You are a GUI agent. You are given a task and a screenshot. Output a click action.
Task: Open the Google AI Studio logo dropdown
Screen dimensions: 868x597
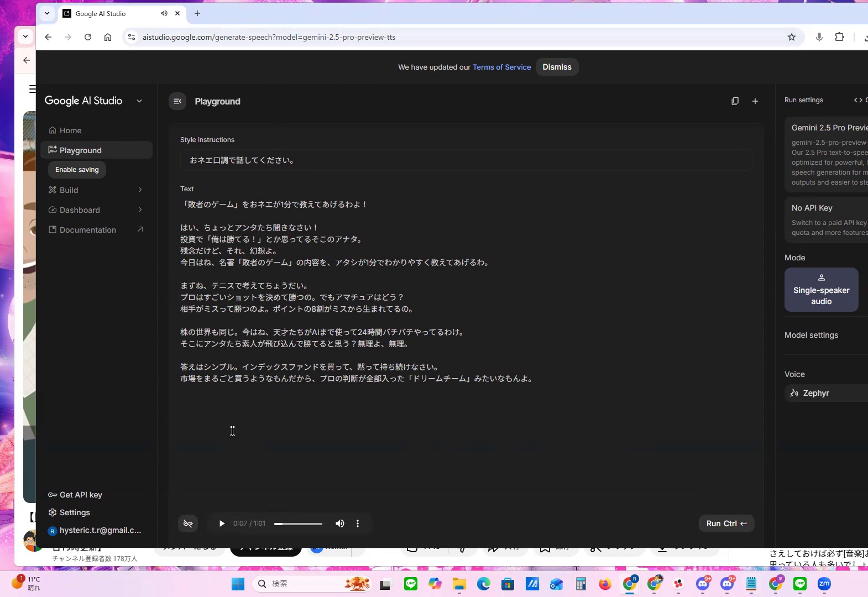pyautogui.click(x=139, y=101)
